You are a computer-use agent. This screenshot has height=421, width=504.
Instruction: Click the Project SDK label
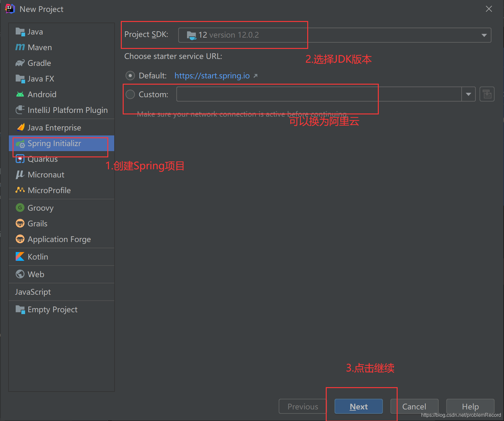(146, 34)
